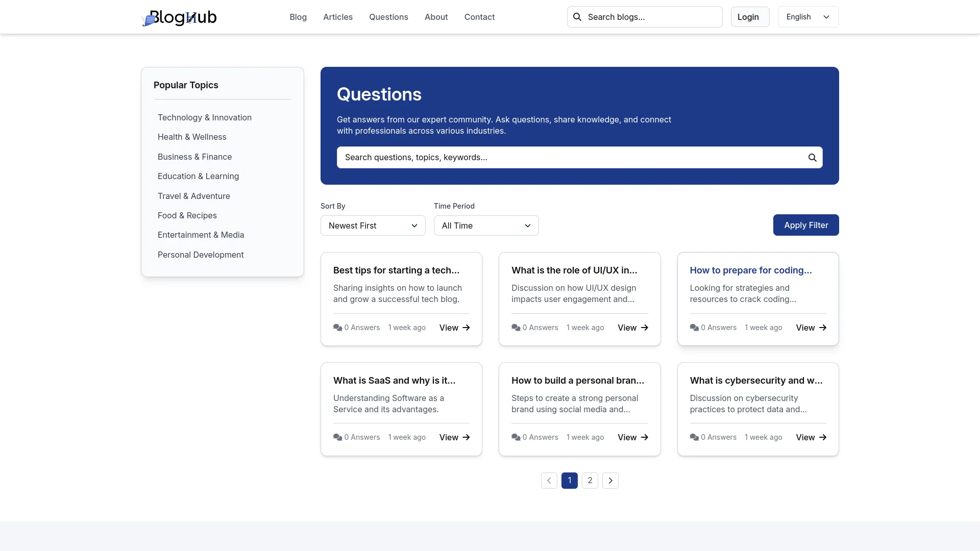
Task: Click previous page arrow in pagination
Action: tap(549, 481)
